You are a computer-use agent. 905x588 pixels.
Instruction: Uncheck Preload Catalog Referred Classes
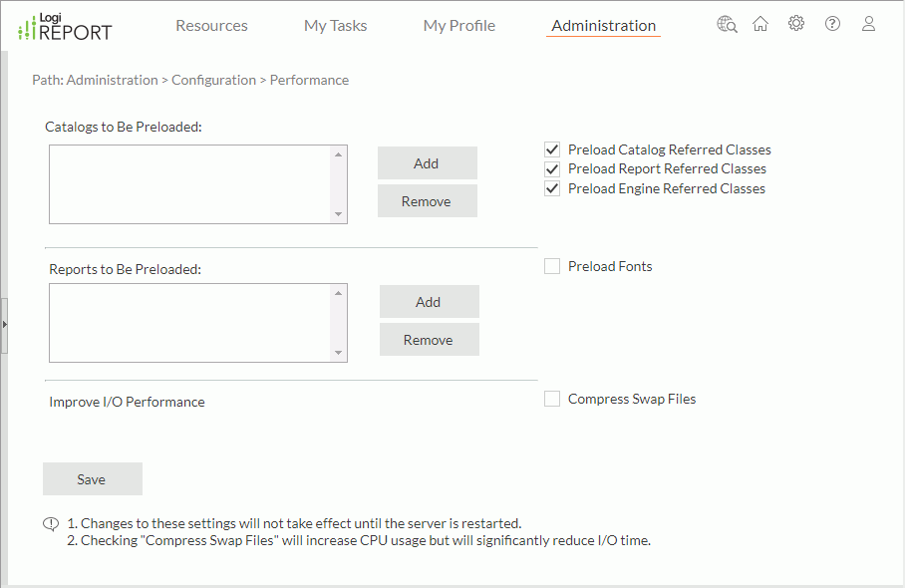[x=552, y=149]
